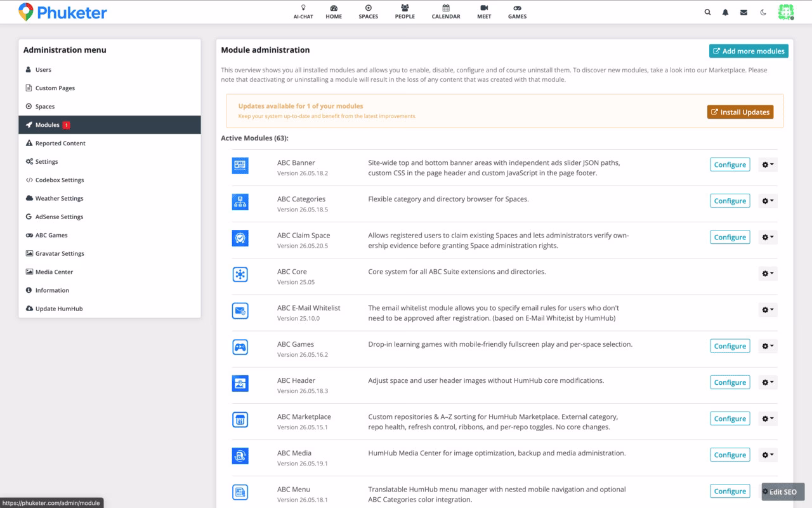Open gear dropdown for ABC Core

pos(768,274)
